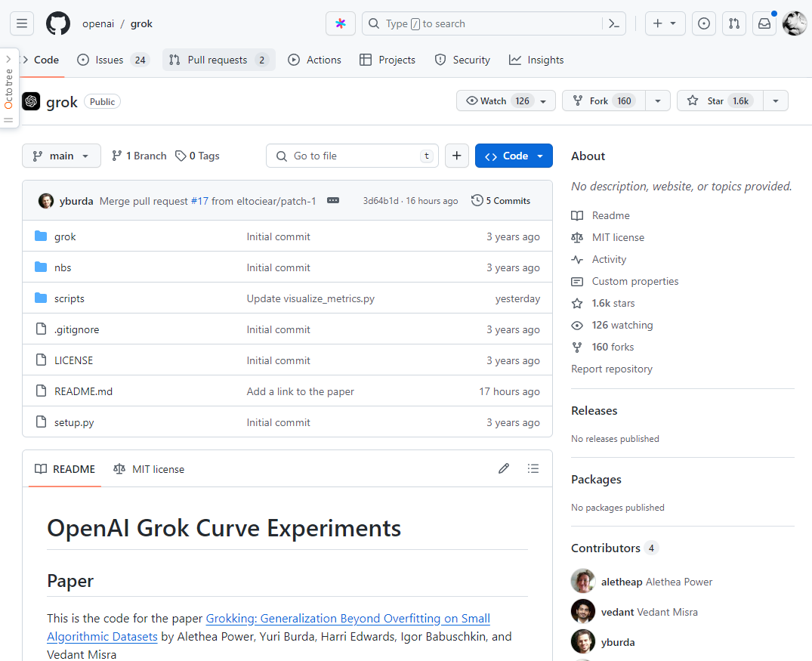Open user profile avatar menu
812x661 pixels.
[x=795, y=23]
